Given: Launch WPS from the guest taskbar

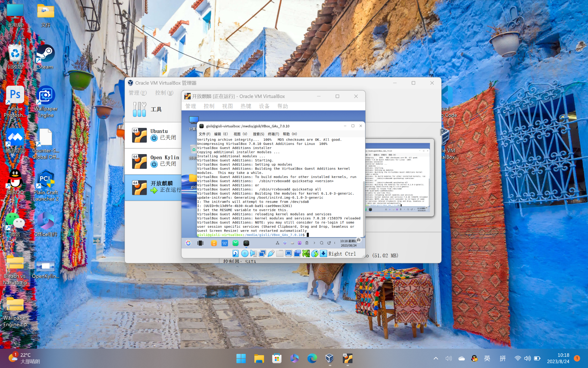Looking at the screenshot, I should click(225, 243).
